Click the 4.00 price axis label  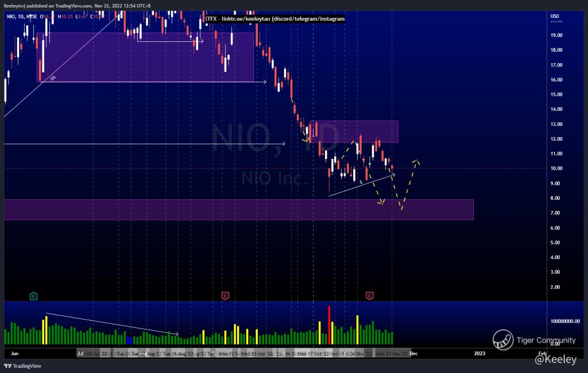(555, 257)
